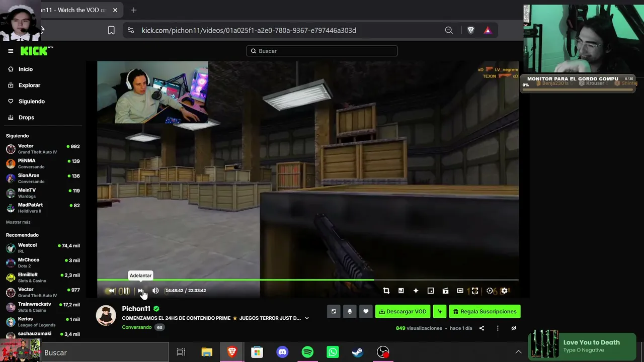Toggle theater mode in player
Screen dimensions: 644x362
460,291
